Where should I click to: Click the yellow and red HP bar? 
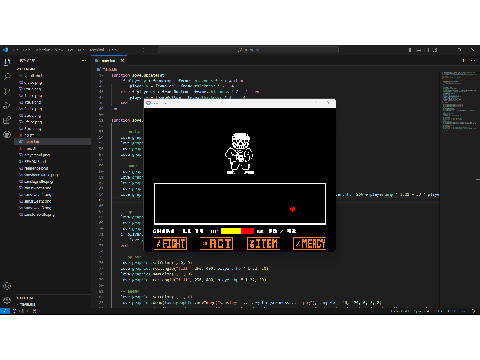click(237, 231)
